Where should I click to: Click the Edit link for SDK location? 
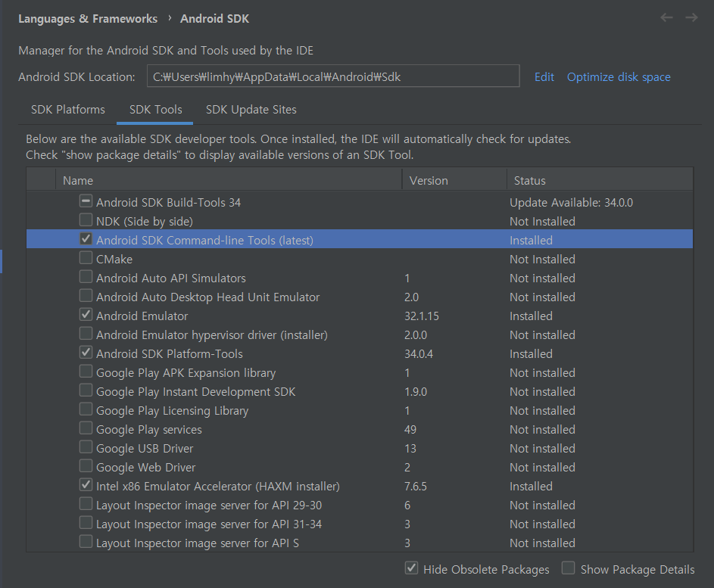(x=544, y=77)
